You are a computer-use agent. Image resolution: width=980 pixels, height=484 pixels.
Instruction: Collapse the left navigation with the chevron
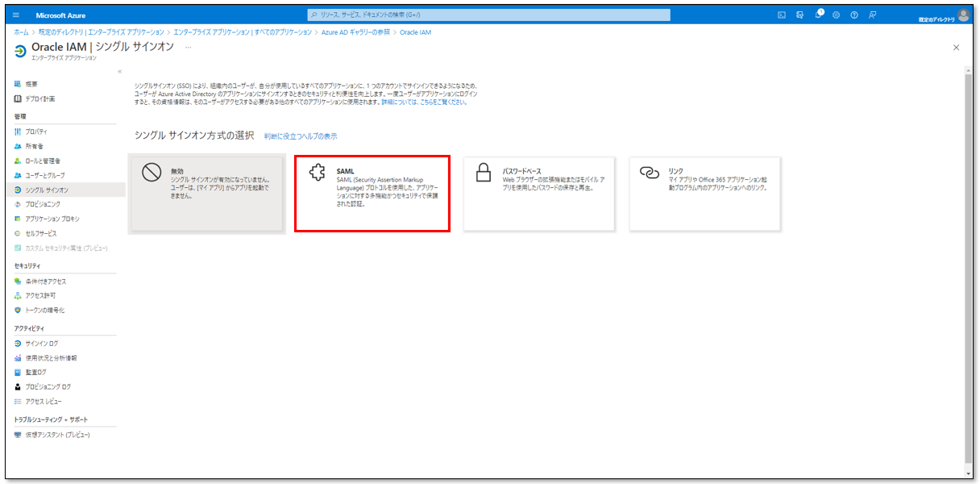tap(119, 71)
